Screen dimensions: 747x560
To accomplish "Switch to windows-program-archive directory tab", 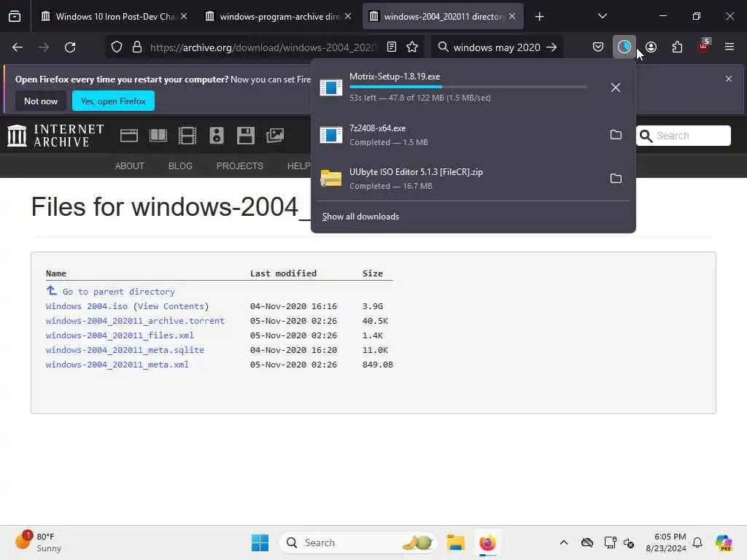I will (x=278, y=17).
